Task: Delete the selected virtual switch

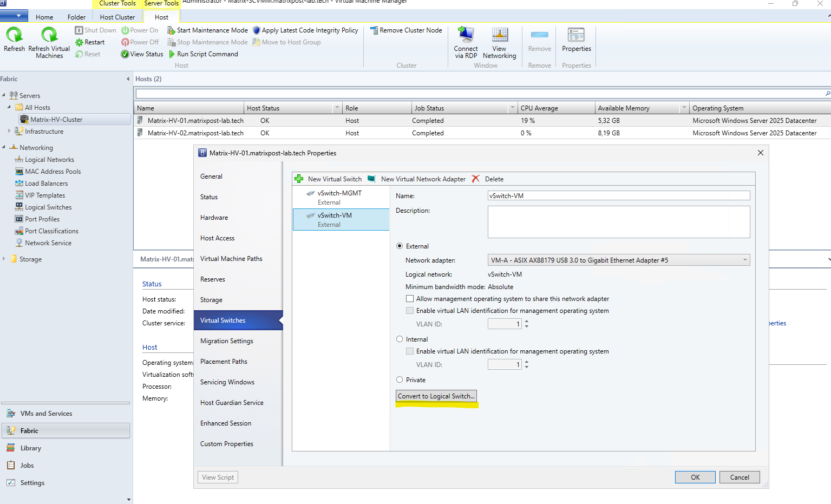Action: [x=488, y=179]
